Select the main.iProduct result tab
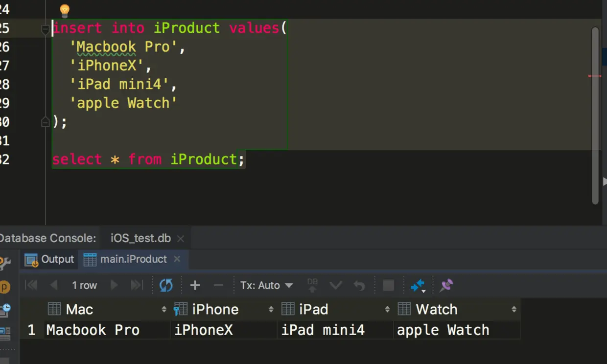 132,259
